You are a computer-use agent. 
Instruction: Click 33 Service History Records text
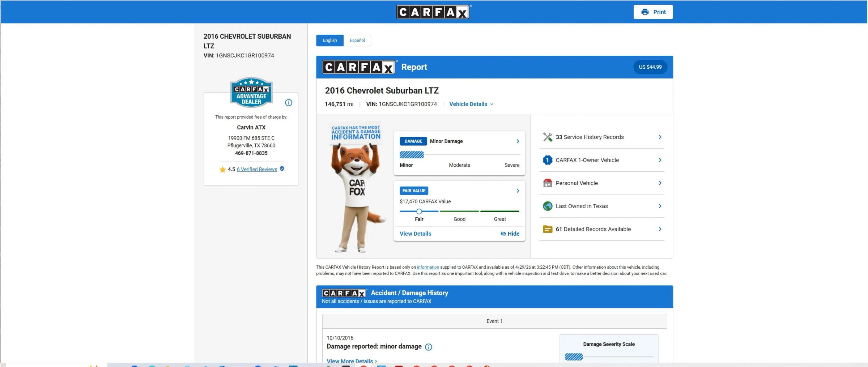(590, 137)
